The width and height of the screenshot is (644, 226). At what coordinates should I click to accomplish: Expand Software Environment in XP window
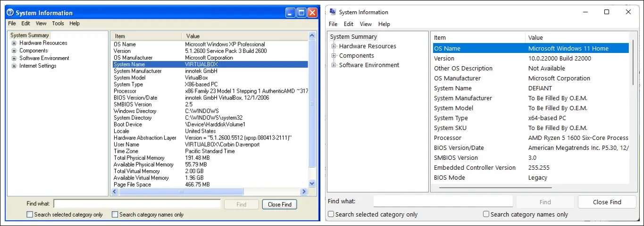pyautogui.click(x=14, y=58)
